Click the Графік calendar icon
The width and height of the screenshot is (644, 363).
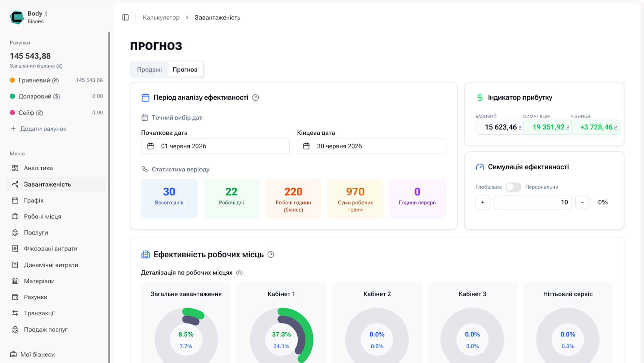15,200
